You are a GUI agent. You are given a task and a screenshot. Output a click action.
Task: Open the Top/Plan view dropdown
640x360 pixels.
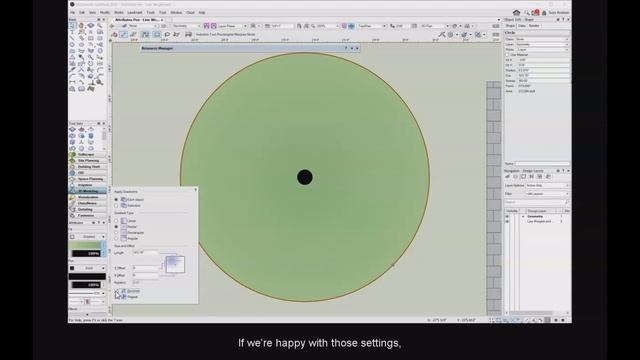click(372, 26)
